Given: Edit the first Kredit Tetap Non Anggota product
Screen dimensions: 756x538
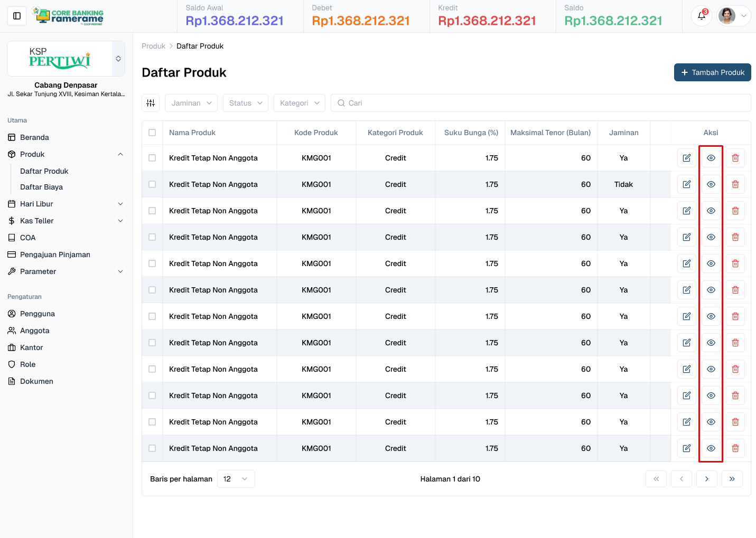Looking at the screenshot, I should coord(686,157).
